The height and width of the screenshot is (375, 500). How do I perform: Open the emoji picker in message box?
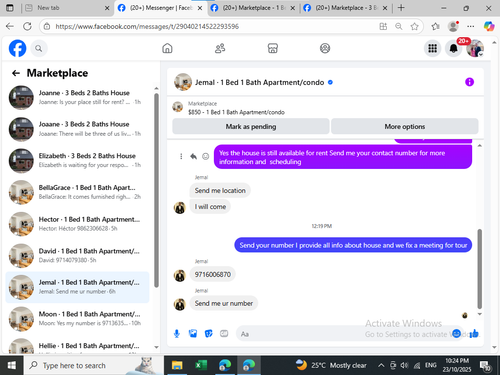pos(457,333)
